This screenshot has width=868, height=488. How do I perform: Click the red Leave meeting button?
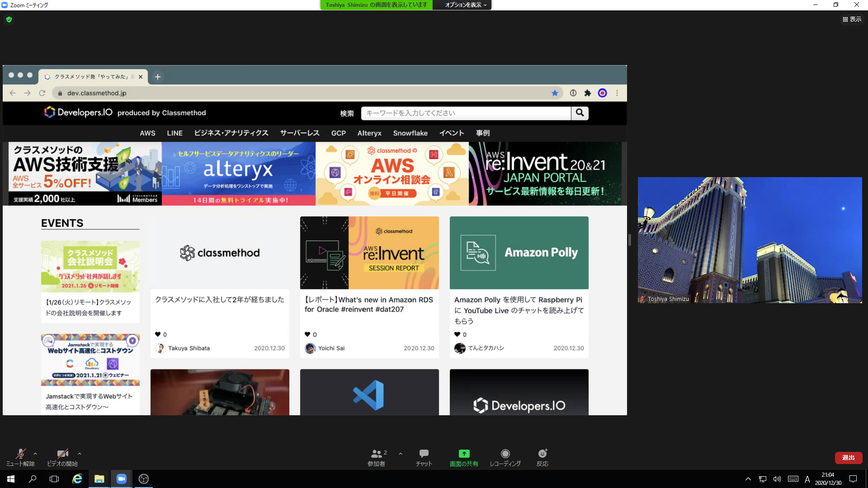click(849, 458)
